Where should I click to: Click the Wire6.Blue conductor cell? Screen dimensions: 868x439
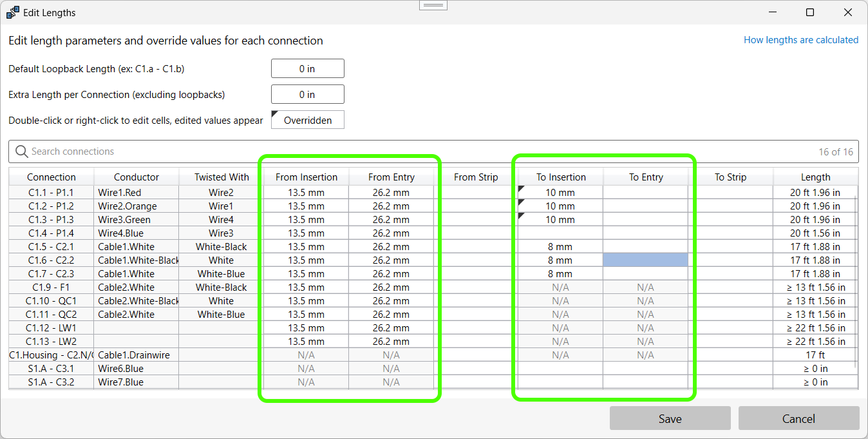(x=137, y=368)
